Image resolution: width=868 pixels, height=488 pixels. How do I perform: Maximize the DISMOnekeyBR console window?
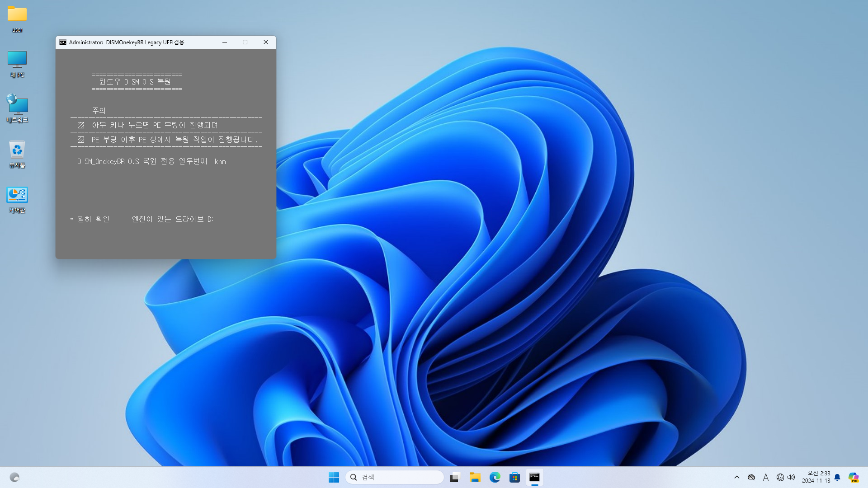click(x=245, y=42)
